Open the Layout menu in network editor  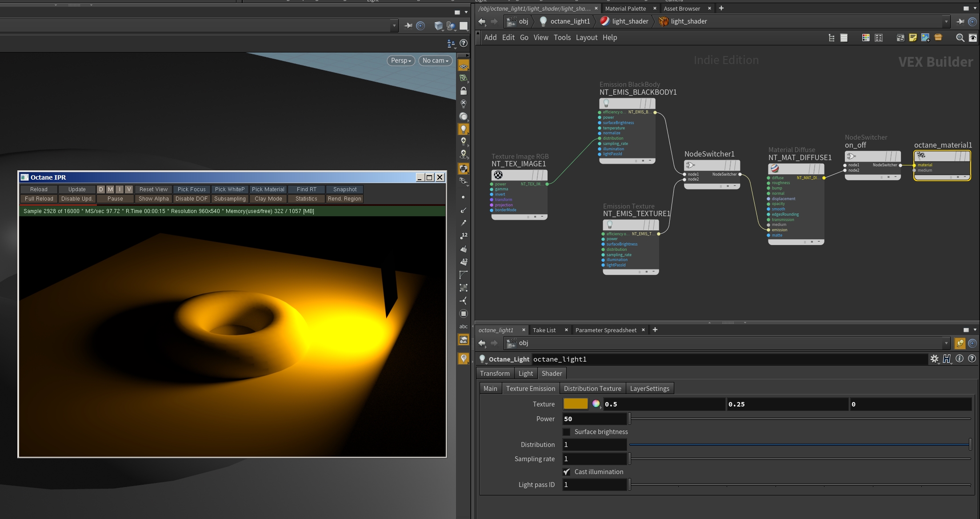pyautogui.click(x=586, y=38)
